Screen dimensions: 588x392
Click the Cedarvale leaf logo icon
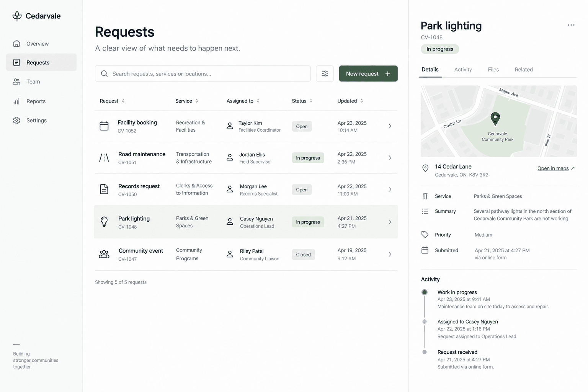[17, 16]
